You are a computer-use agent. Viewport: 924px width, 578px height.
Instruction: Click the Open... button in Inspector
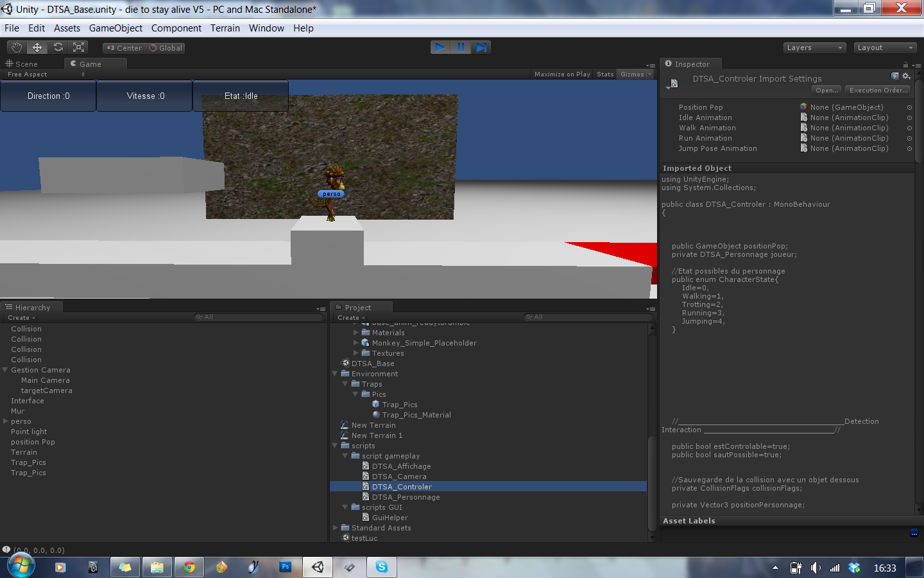pos(826,91)
